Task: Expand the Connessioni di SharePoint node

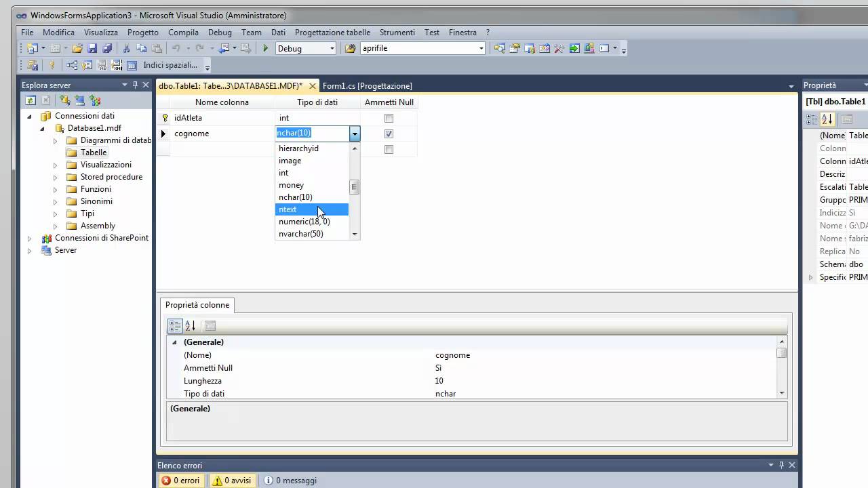Action: pos(29,238)
